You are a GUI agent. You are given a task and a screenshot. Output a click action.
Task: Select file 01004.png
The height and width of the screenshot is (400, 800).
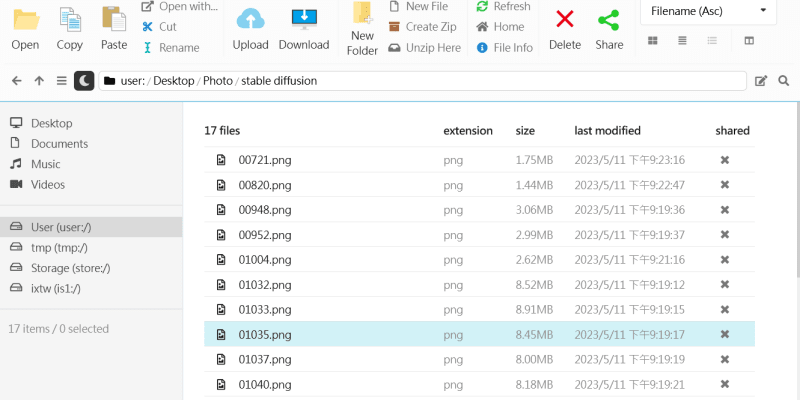[479, 260]
